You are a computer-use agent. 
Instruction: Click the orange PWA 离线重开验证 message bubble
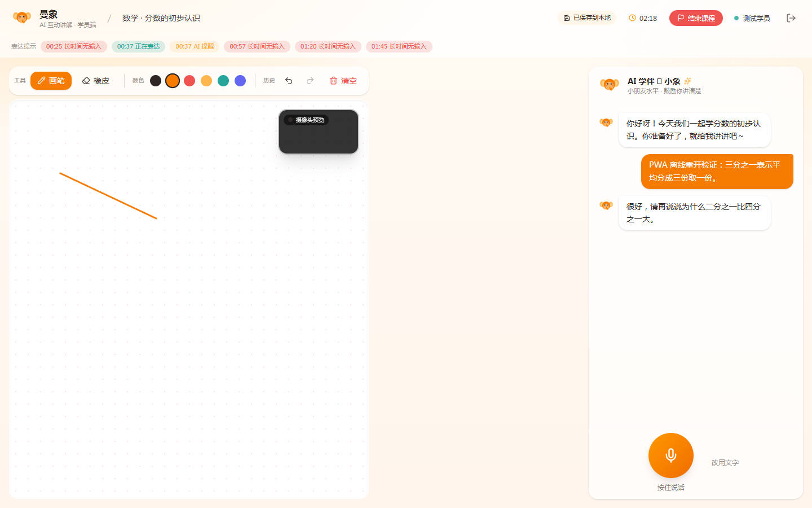[717, 172]
